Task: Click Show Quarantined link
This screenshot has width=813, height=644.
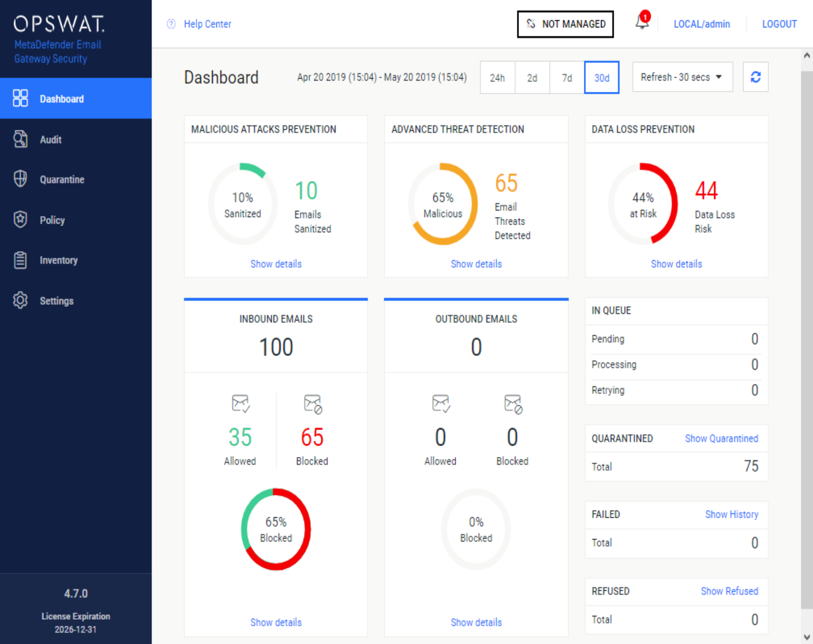Action: coord(721,438)
